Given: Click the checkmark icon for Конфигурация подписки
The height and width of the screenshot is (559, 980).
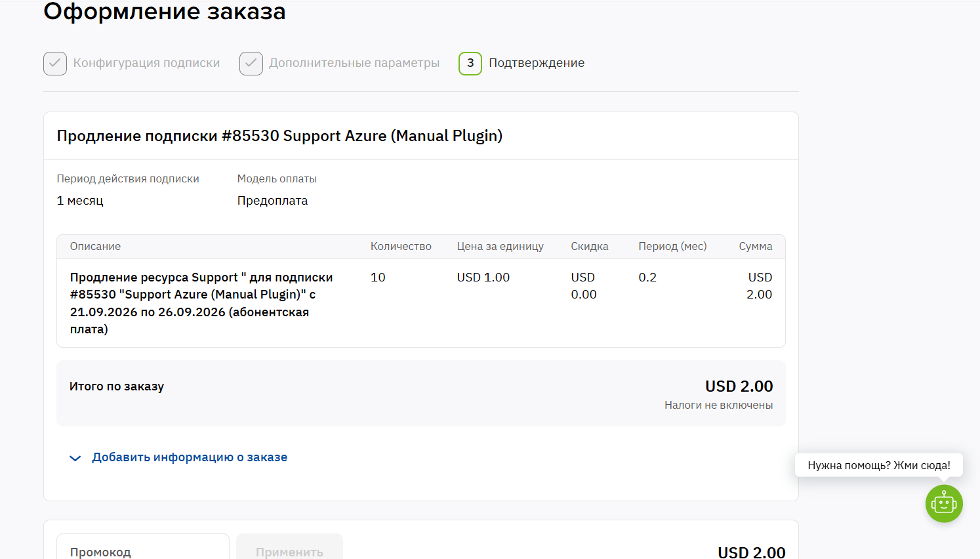Looking at the screenshot, I should point(55,64).
